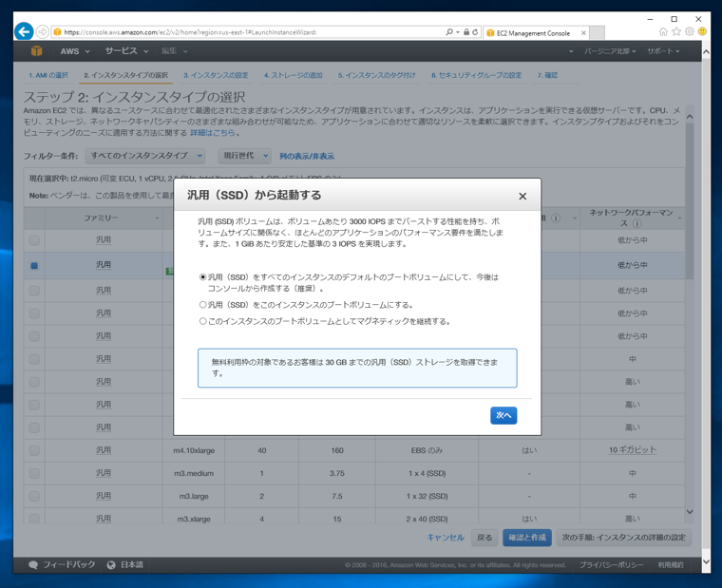Click info icon beside ネットワークパフォーマンス header
Viewport: 722px width, 588px height.
(x=637, y=223)
